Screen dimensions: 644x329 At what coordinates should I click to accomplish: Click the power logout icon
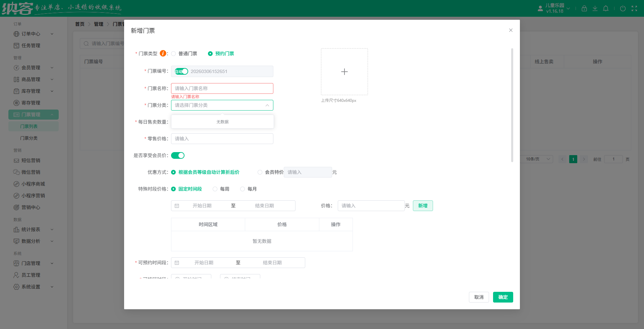[623, 8]
